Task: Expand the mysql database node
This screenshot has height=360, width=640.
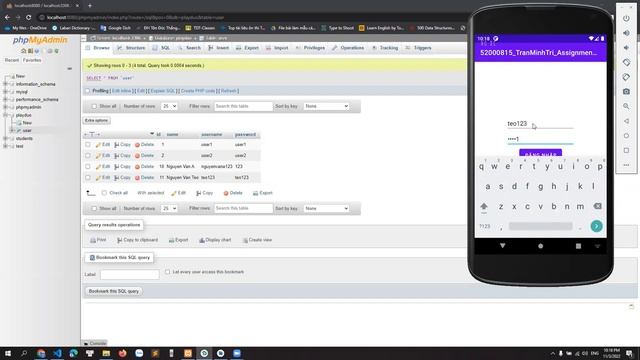Action: point(5,92)
